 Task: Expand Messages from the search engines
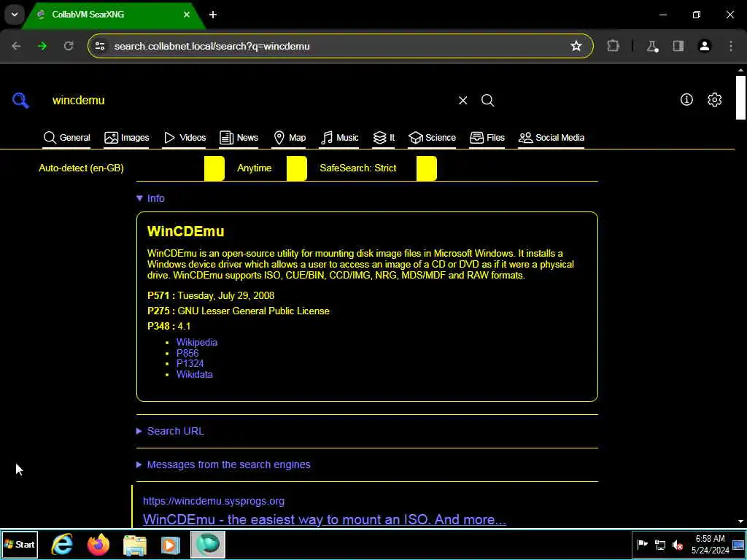223,464
